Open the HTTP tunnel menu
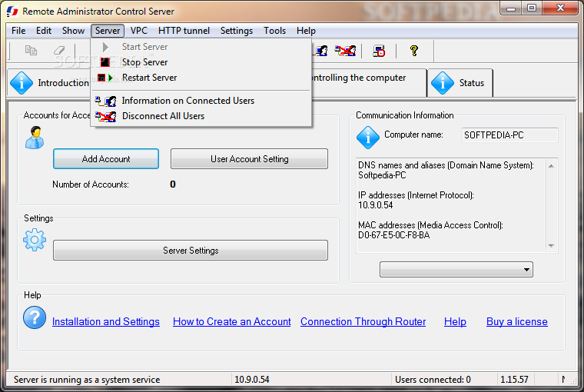Image resolution: width=584 pixels, height=392 pixels. [184, 31]
